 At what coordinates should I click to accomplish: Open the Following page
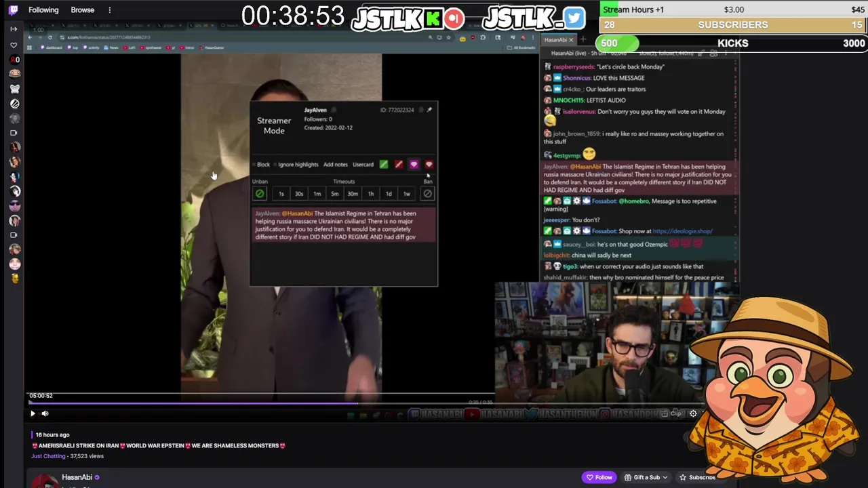pos(43,10)
